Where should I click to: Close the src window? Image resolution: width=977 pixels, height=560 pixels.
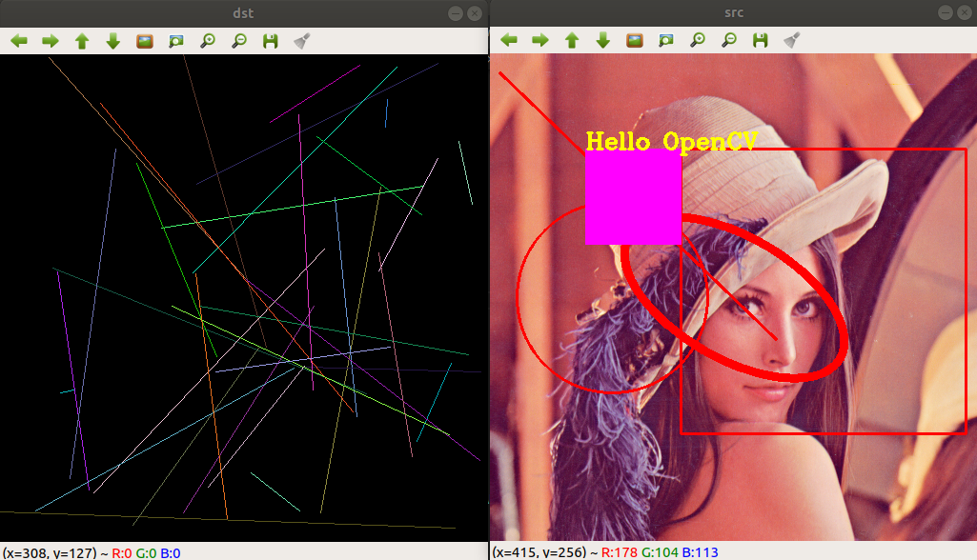point(965,12)
